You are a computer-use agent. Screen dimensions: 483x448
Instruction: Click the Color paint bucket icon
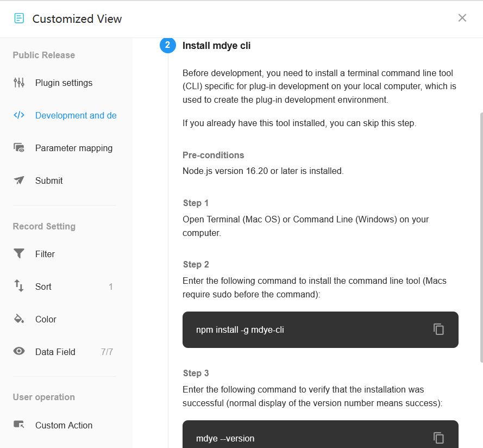(19, 319)
